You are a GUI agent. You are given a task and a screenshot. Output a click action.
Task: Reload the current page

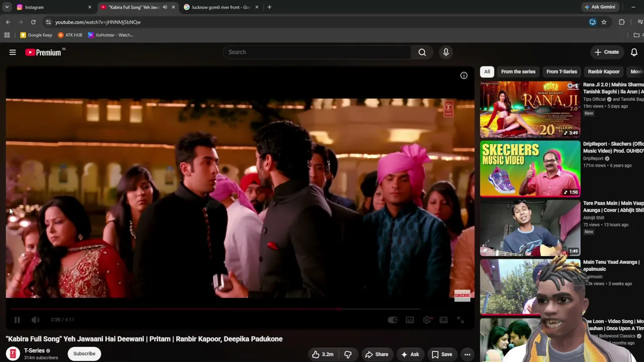click(33, 22)
